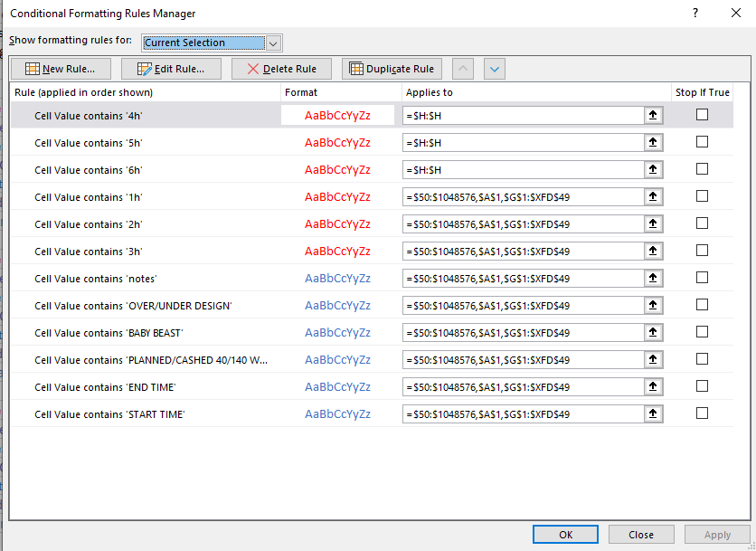
Task: Collapse range selector for the '2h' rule
Action: [x=653, y=223]
